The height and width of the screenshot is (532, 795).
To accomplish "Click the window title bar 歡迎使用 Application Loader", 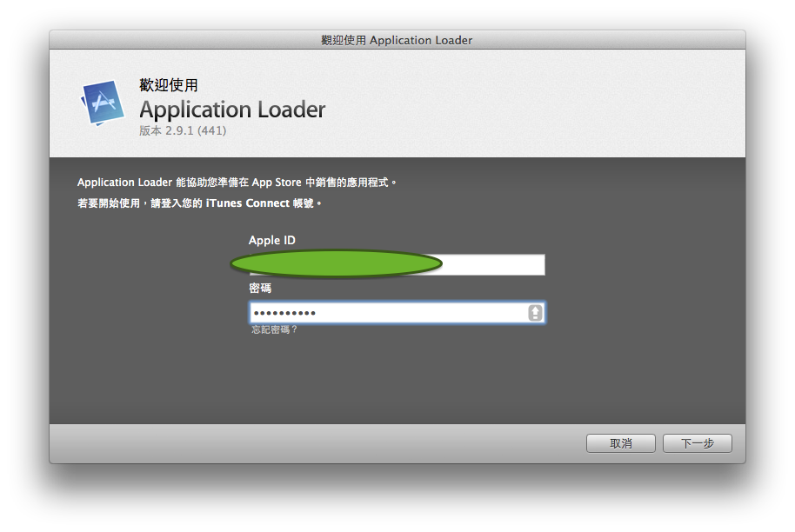I will coord(397,40).
